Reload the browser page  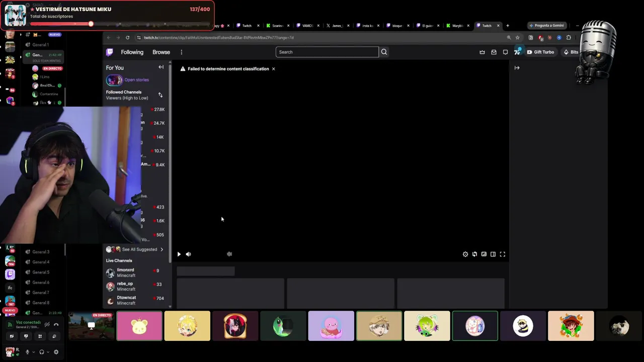click(x=127, y=38)
